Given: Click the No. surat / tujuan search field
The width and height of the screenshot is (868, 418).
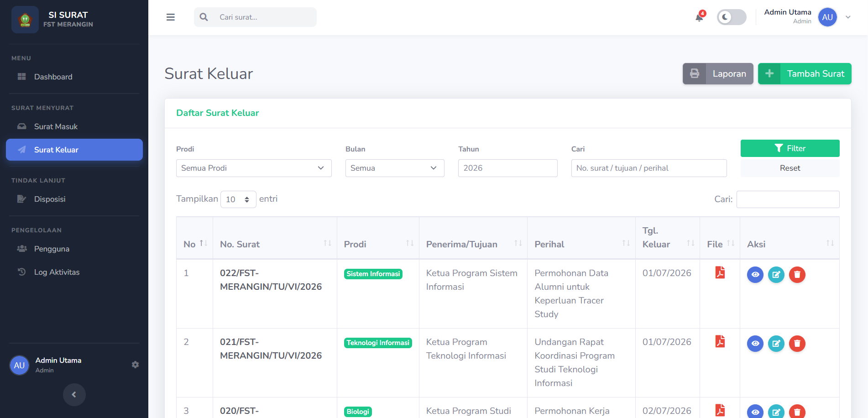Looking at the screenshot, I should 649,168.
